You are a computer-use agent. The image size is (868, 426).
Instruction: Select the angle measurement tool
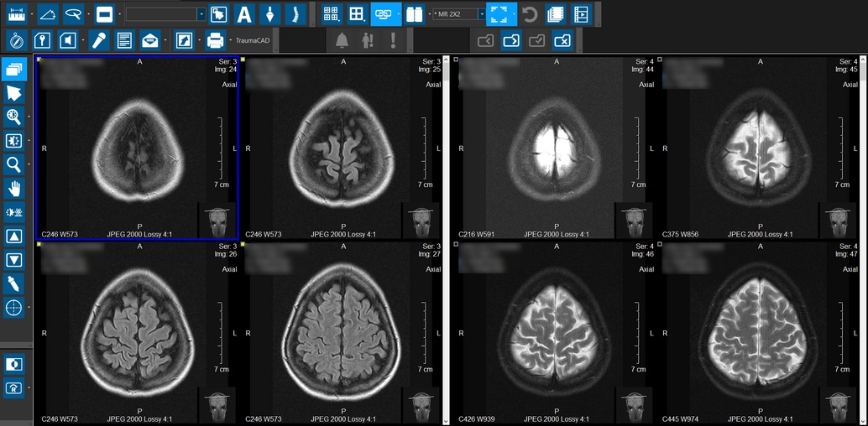click(x=47, y=14)
